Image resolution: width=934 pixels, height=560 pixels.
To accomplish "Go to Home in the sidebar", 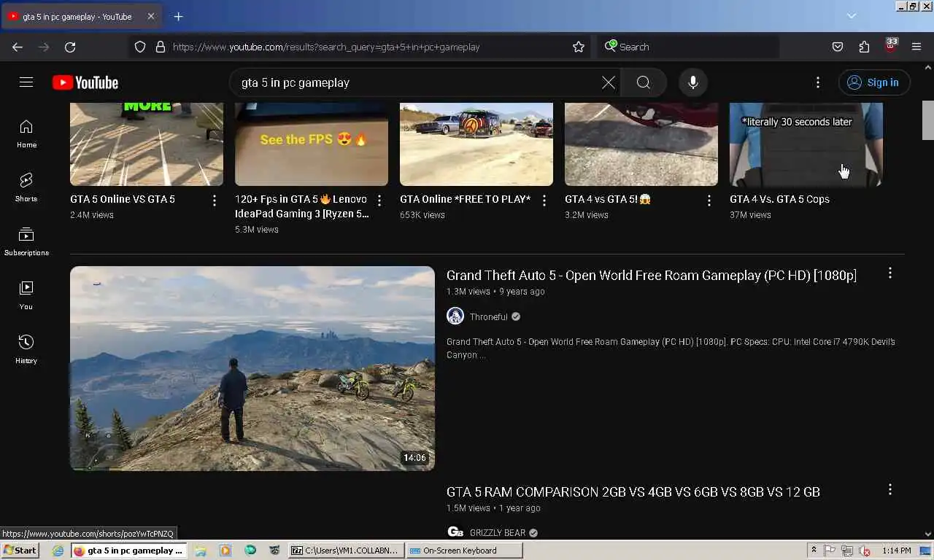I will coord(26,134).
